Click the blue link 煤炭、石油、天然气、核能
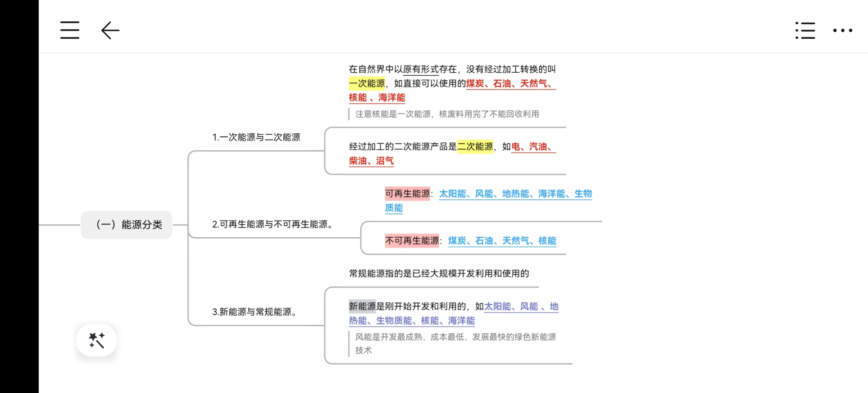The image size is (868, 393). click(x=501, y=241)
